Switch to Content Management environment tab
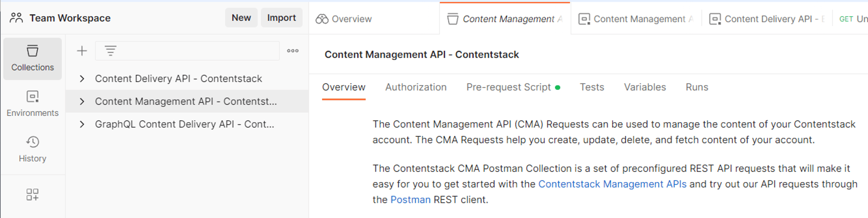This screenshot has width=868, height=218. coord(636,19)
